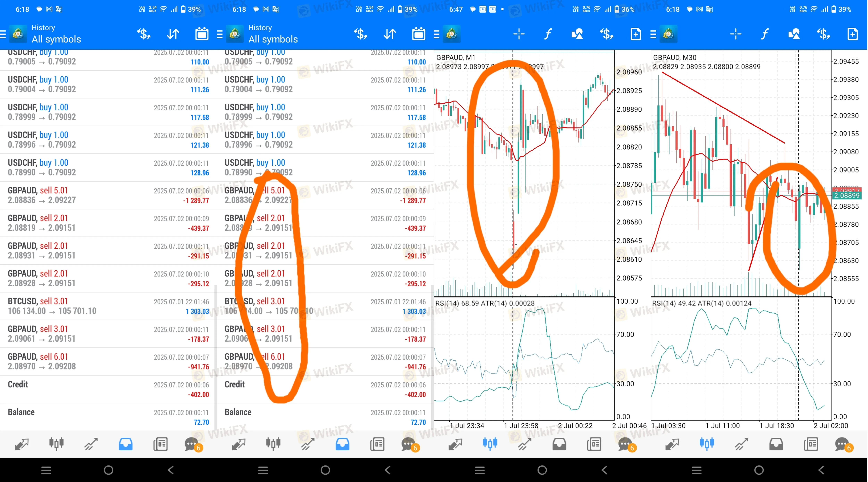
Task: Open date range calendar icon in leftmost History screen
Action: [x=202, y=34]
